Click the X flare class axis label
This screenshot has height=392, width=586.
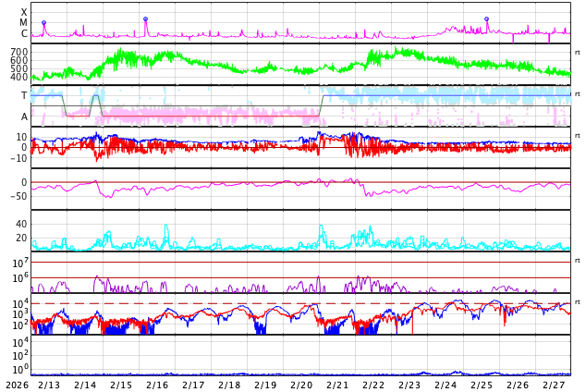[24, 12]
